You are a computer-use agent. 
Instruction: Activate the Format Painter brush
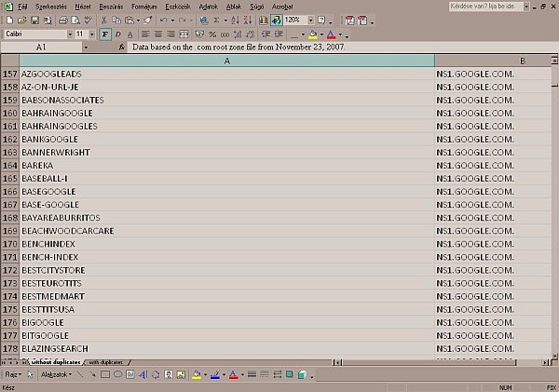tap(148, 20)
